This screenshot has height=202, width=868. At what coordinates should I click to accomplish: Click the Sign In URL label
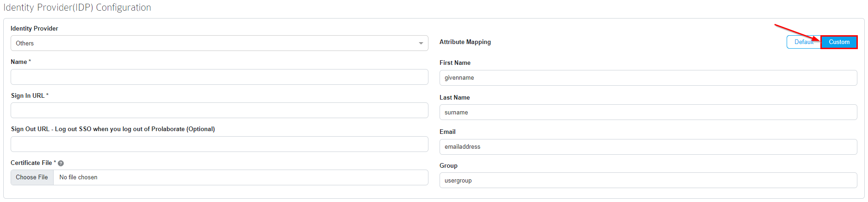(28, 95)
